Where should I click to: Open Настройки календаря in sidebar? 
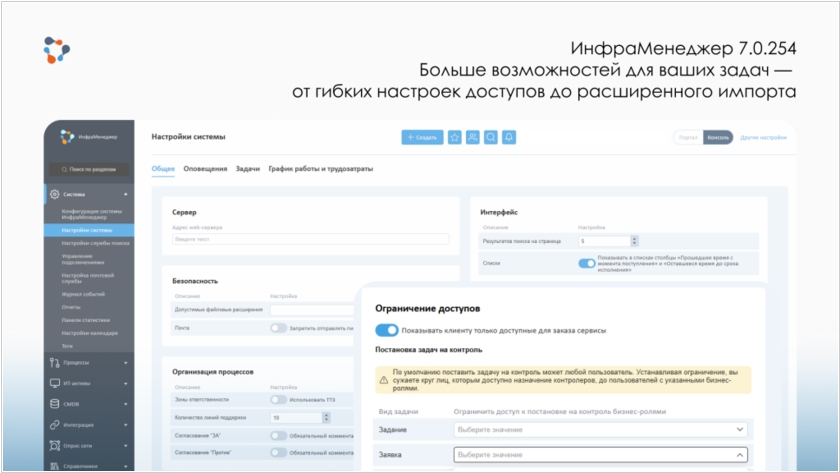click(x=89, y=333)
